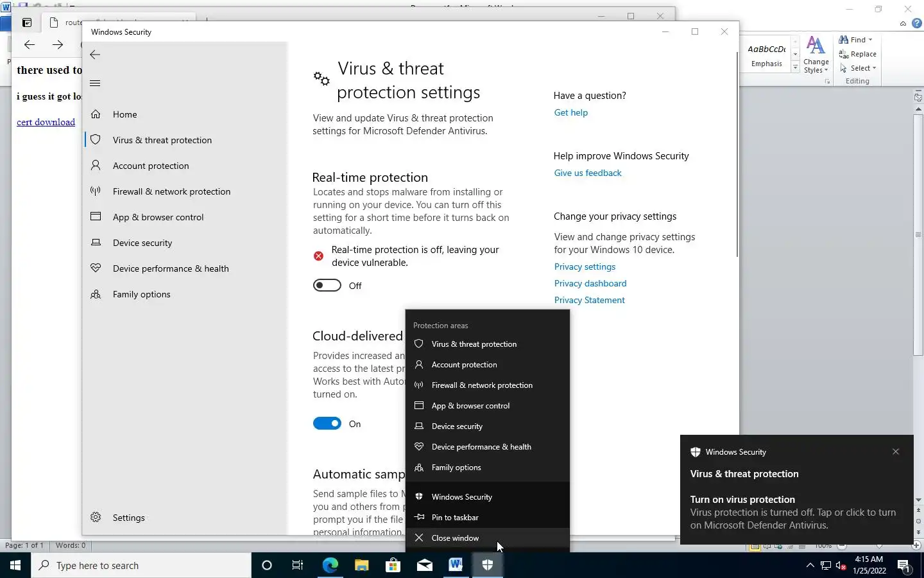924x578 pixels.
Task: Open Device security in the sidebar
Action: [186, 243]
